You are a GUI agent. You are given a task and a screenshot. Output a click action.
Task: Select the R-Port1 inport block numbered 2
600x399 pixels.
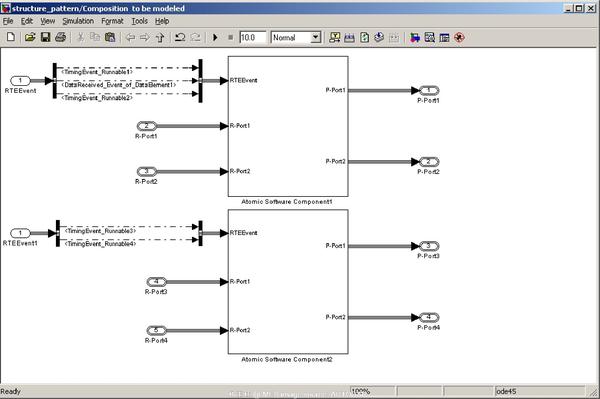[147, 126]
